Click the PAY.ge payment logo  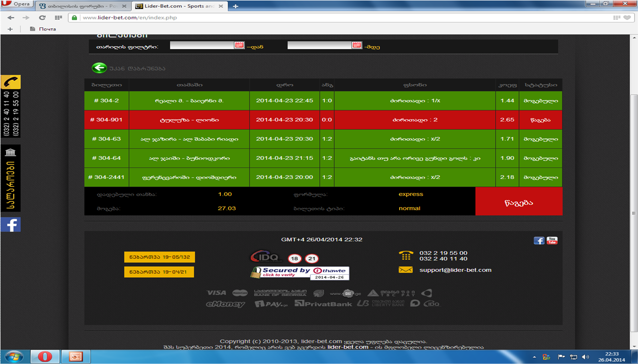coord(271,303)
